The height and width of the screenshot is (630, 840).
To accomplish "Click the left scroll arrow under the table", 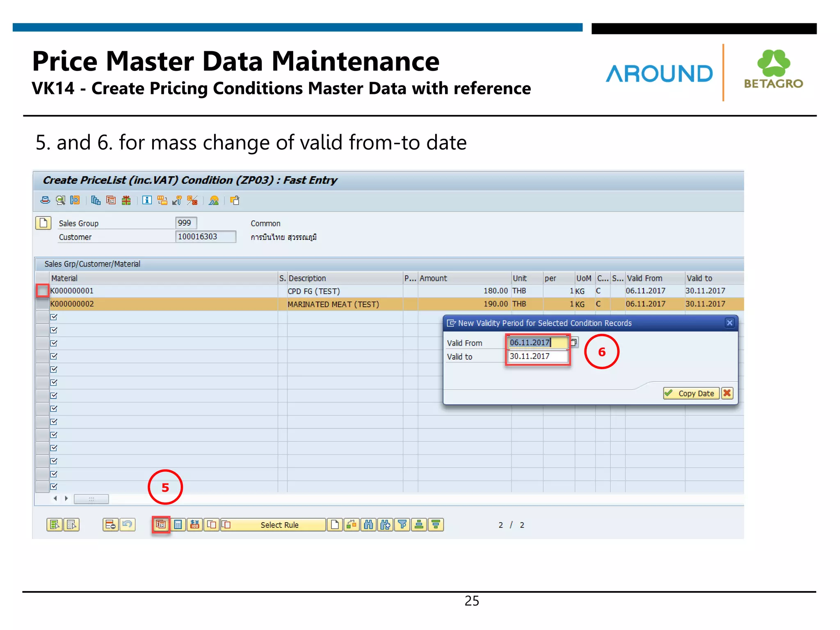I will point(55,498).
